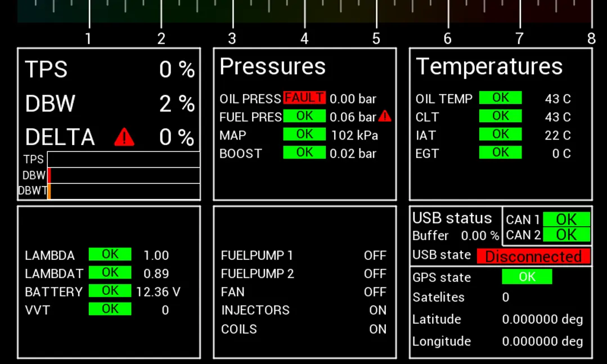
Task: Click the BATTERY OK status badge
Action: pos(110,291)
